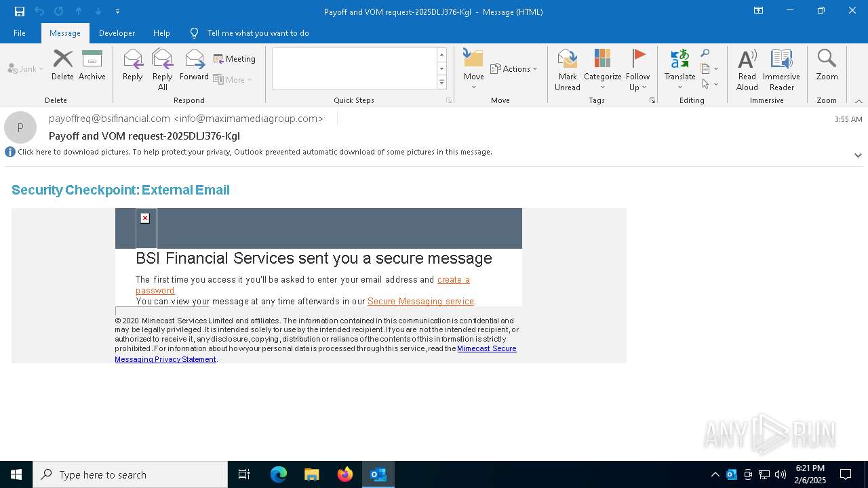This screenshot has height=488, width=868.
Task: Translate the message
Action: (680, 70)
